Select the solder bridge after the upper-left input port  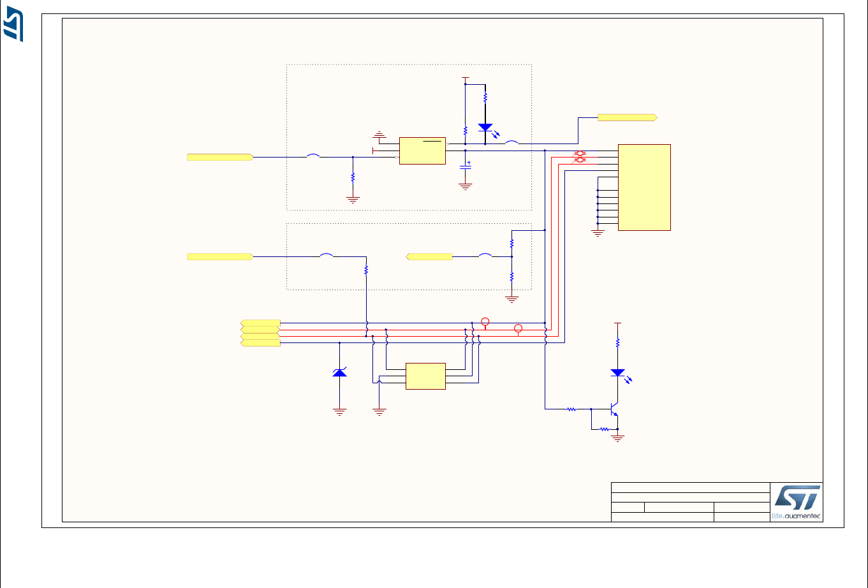(313, 155)
